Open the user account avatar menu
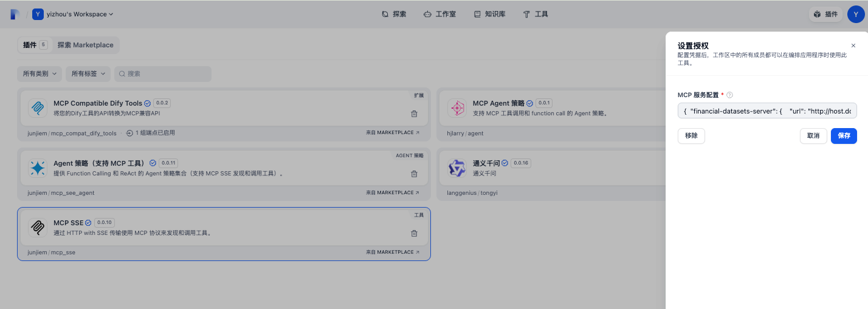 point(856,14)
